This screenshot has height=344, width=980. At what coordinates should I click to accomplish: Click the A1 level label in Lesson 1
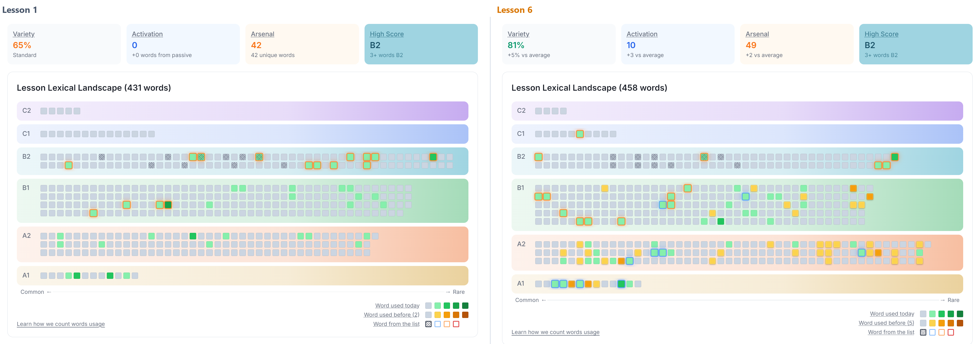pyautogui.click(x=26, y=275)
